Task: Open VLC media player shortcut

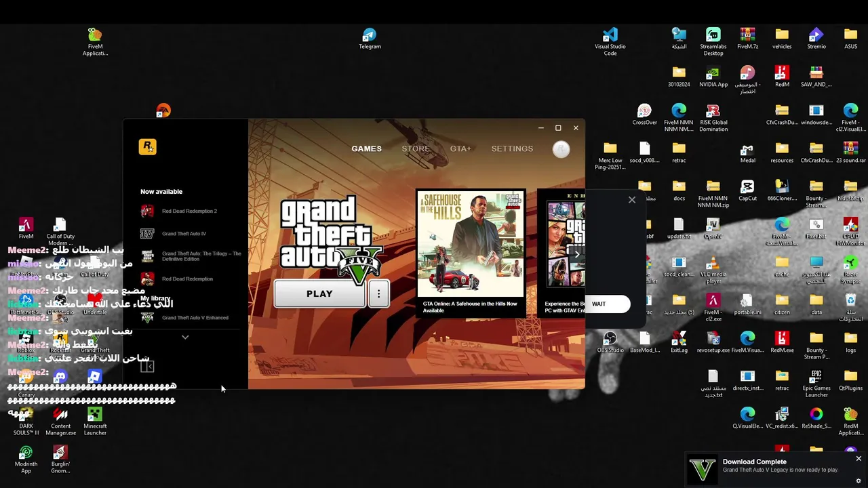Action: (x=713, y=269)
